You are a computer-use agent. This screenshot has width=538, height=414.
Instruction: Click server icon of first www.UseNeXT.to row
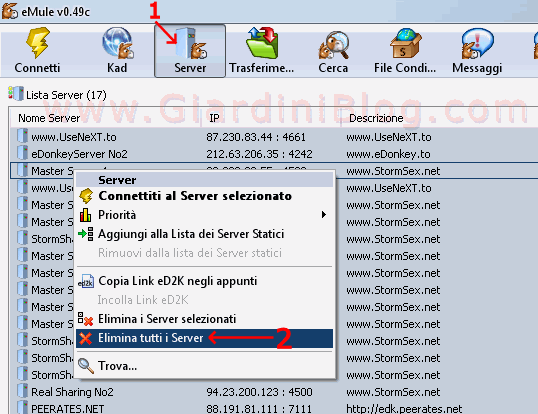click(22, 135)
